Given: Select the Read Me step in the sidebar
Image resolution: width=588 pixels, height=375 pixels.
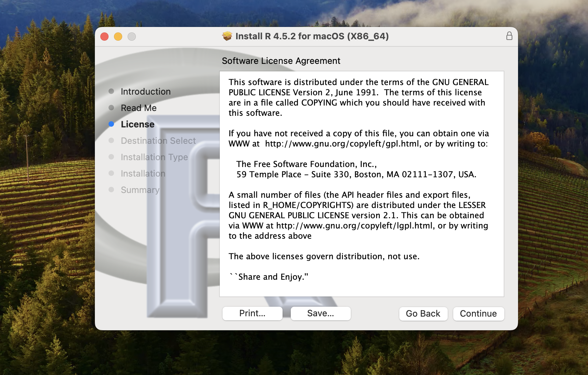Looking at the screenshot, I should coord(139,108).
